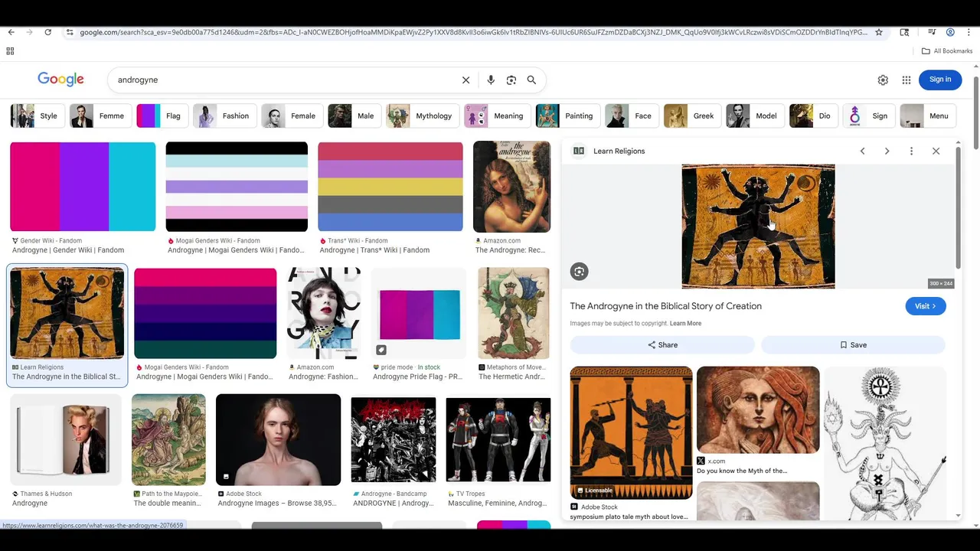Open the browser apps shortcut icon
Viewport: 980px width, 551px height.
point(10,51)
